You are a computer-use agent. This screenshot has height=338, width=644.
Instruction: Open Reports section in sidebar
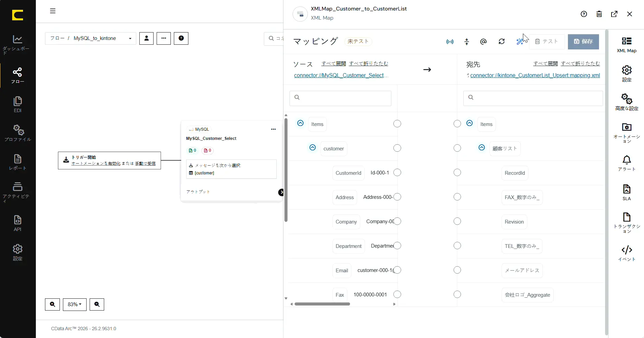18,162
